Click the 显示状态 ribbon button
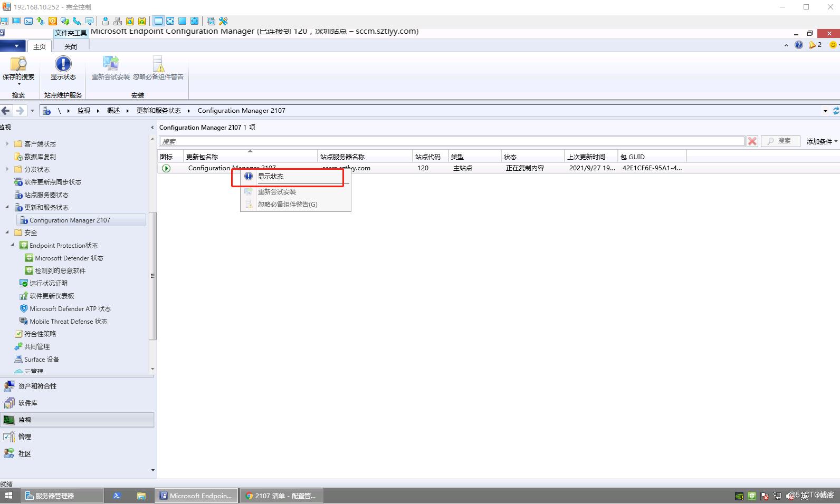The width and height of the screenshot is (840, 504). pos(63,68)
